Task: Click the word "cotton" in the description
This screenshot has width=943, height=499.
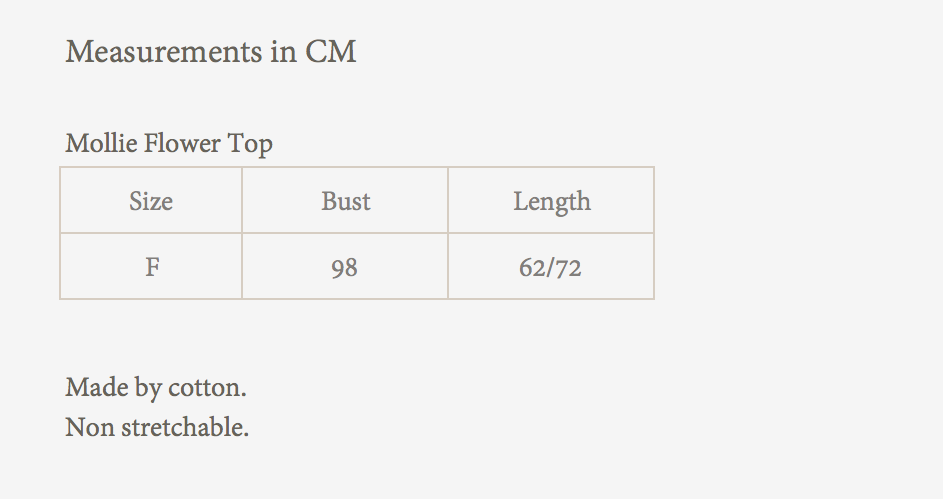Action: (x=208, y=387)
